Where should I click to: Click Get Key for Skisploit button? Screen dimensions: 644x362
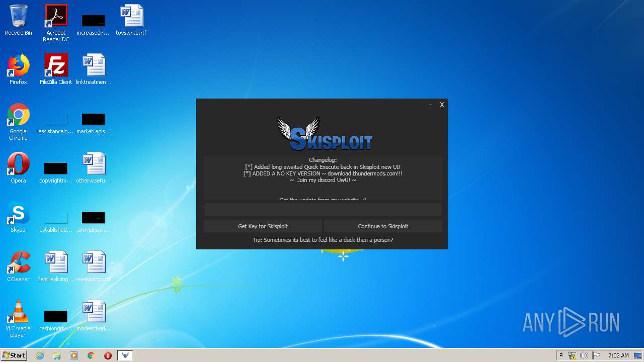pyautogui.click(x=263, y=226)
